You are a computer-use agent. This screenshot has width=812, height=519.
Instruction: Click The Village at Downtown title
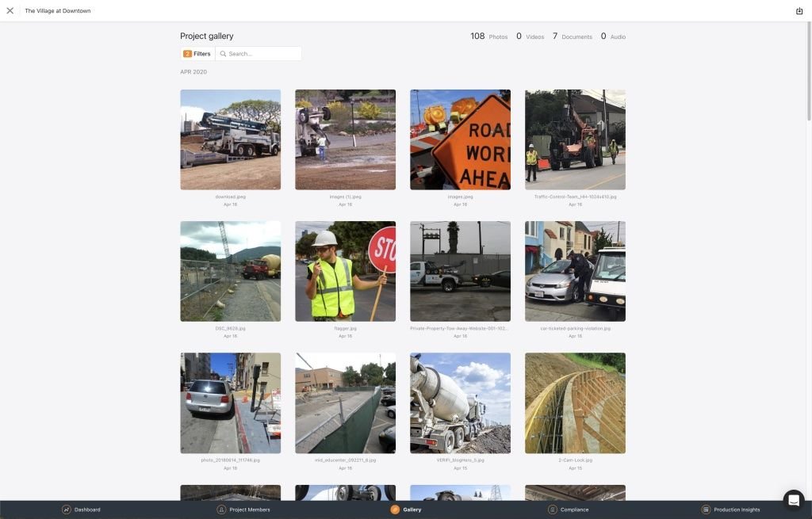tap(57, 11)
